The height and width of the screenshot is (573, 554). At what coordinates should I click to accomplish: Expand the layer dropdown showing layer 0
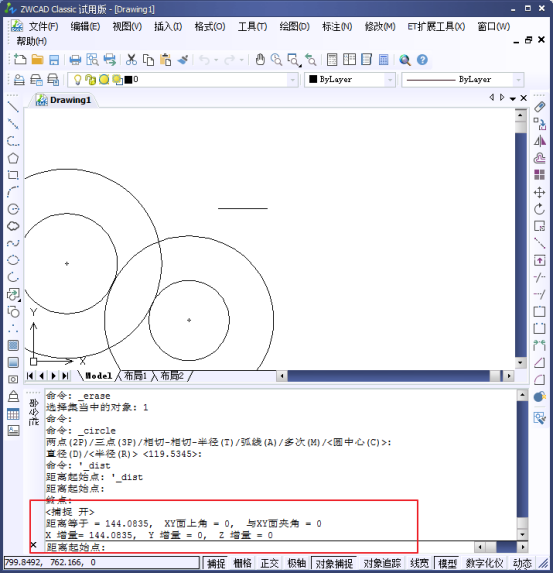[x=293, y=80]
